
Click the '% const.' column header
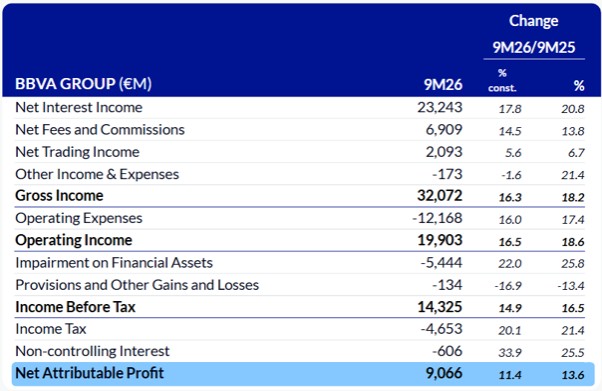point(502,81)
